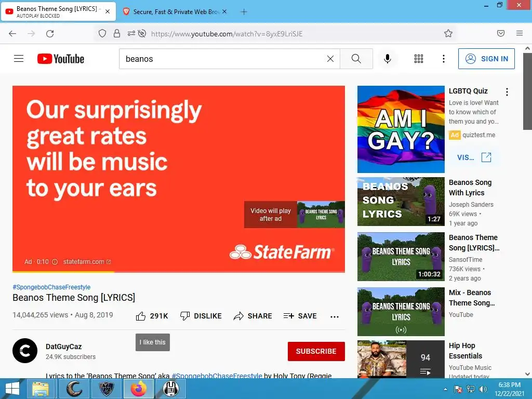Click the DatGuyCaz channel name

64,347
